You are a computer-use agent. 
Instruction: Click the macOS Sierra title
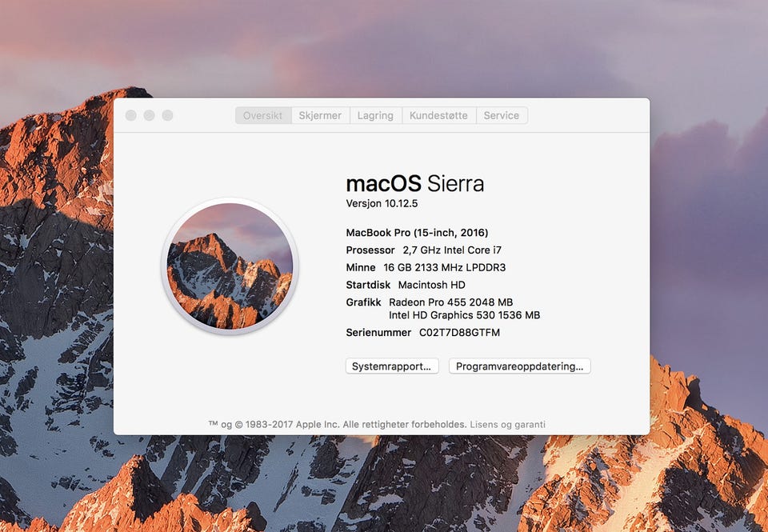[x=415, y=184]
